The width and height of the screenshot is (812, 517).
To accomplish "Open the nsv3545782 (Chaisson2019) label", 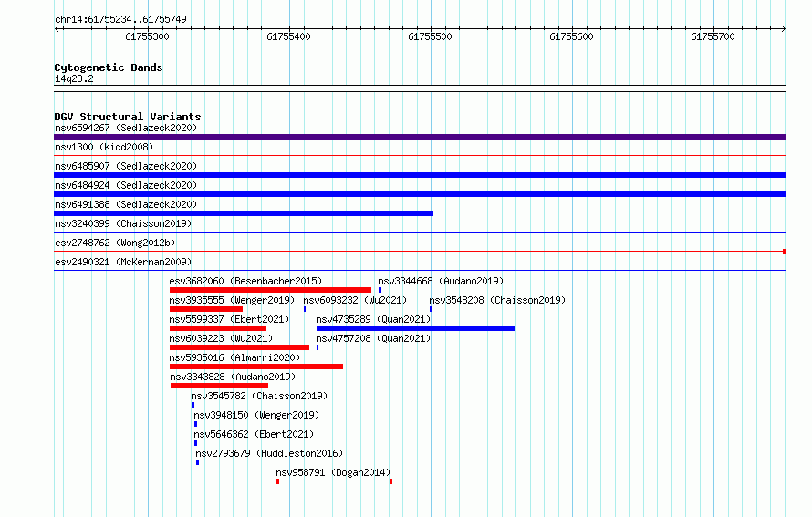I will tap(259, 396).
